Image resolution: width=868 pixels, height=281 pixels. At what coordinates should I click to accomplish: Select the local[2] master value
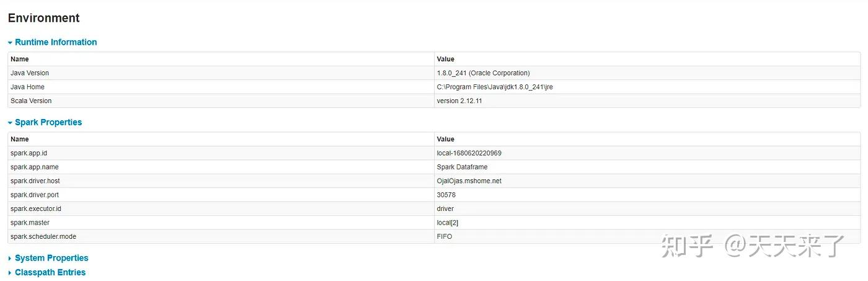(x=448, y=223)
